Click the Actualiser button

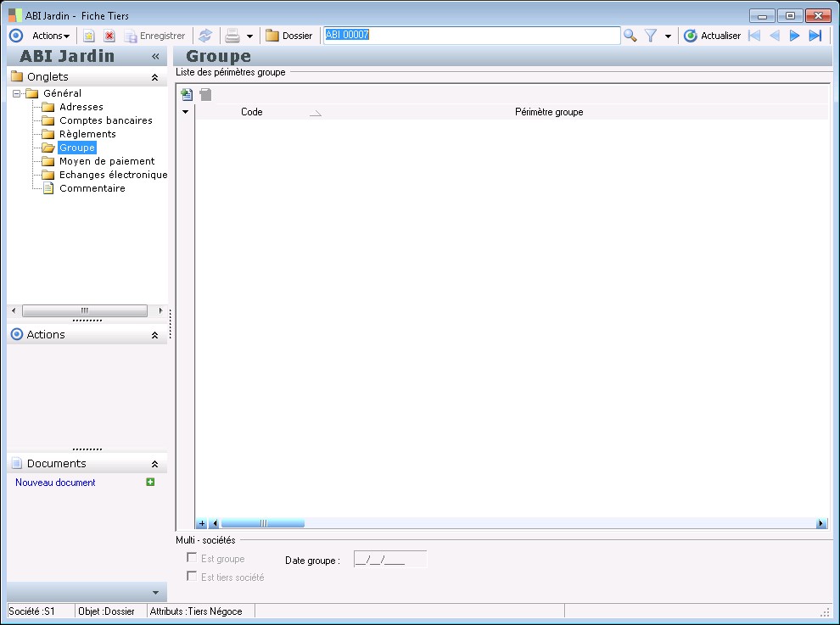tap(712, 36)
